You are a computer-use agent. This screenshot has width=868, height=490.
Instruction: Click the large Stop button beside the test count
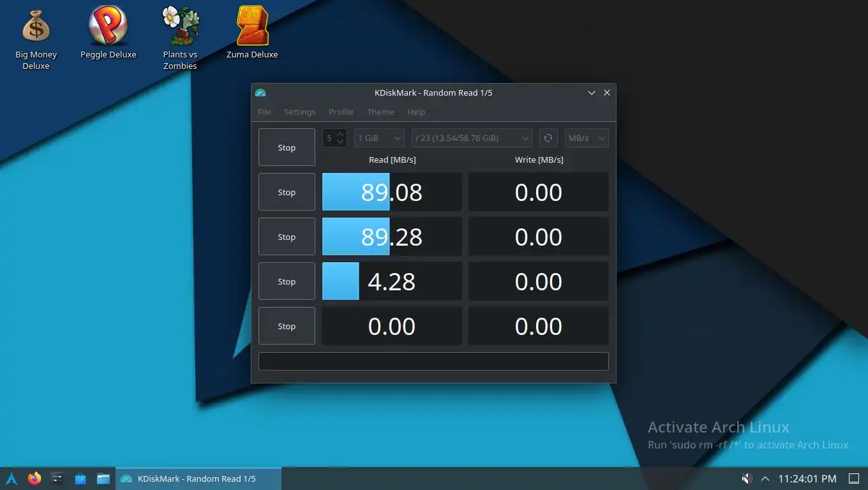coord(287,147)
